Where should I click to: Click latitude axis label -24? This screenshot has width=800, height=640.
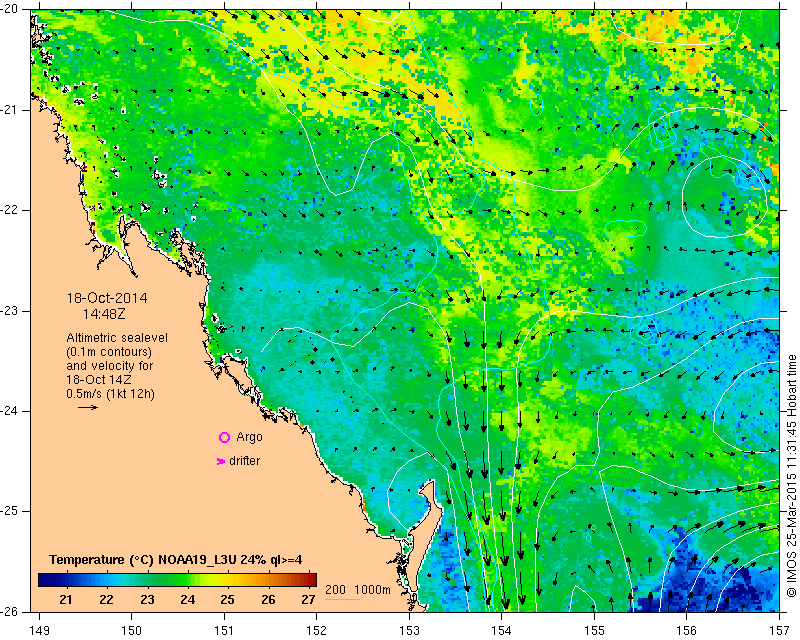point(9,411)
